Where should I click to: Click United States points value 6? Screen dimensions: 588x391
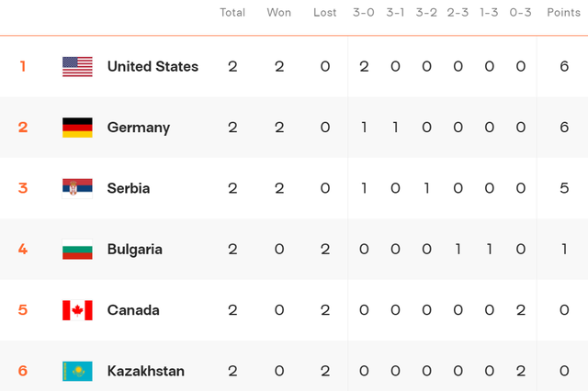pyautogui.click(x=564, y=67)
